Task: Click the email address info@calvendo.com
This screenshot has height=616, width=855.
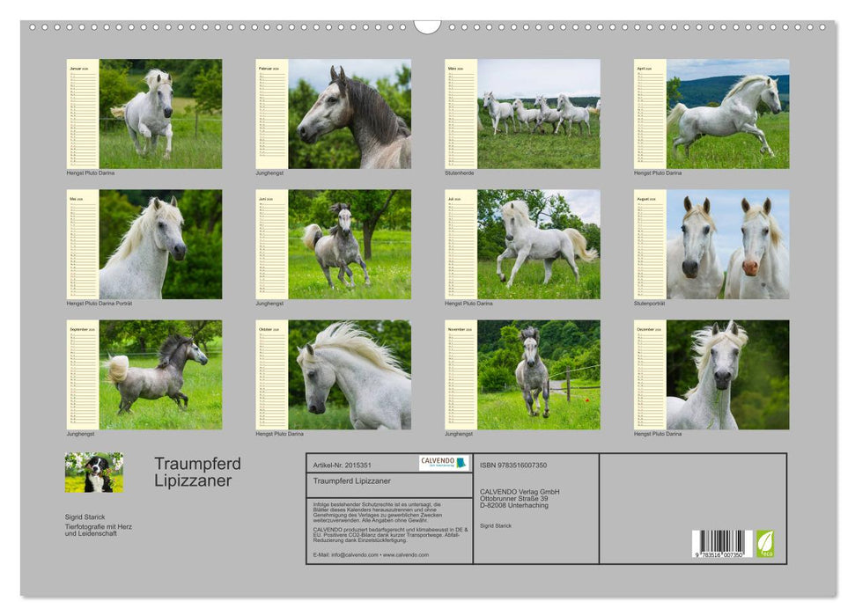Action: click(355, 554)
